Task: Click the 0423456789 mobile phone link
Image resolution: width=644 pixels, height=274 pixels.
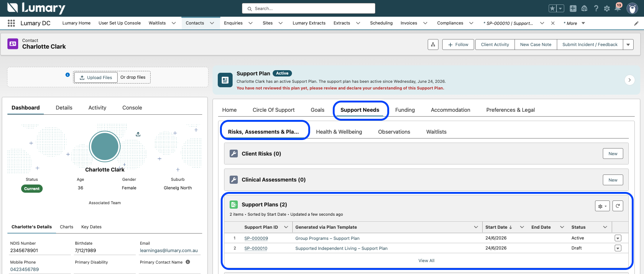Action: click(24, 270)
